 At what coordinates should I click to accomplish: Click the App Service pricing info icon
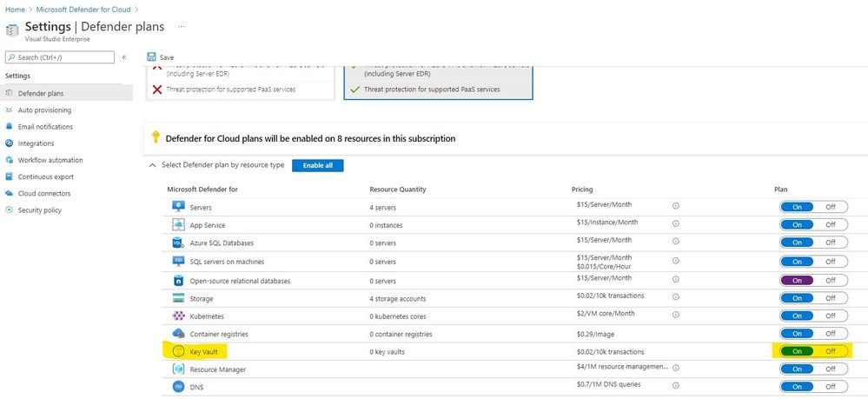click(676, 224)
